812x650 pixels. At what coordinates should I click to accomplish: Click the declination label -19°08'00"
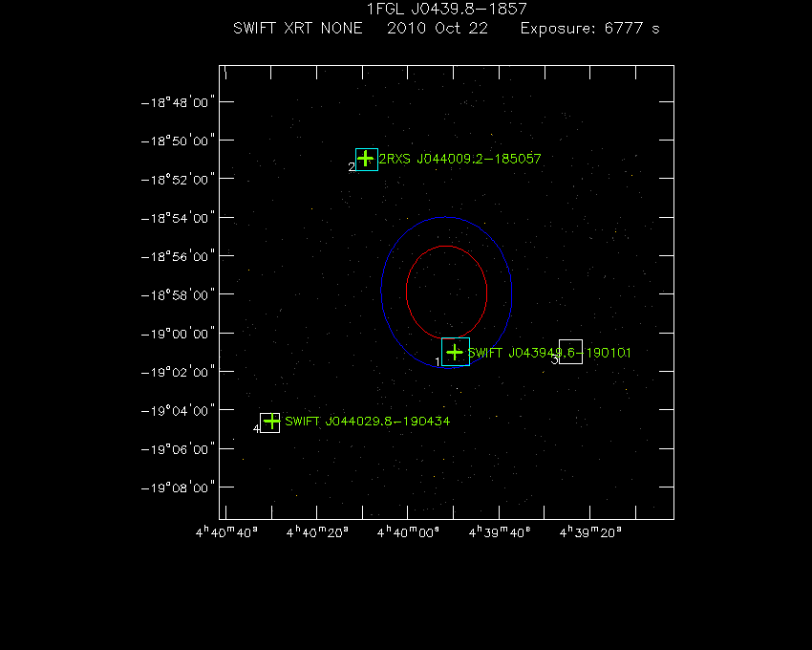click(x=178, y=487)
